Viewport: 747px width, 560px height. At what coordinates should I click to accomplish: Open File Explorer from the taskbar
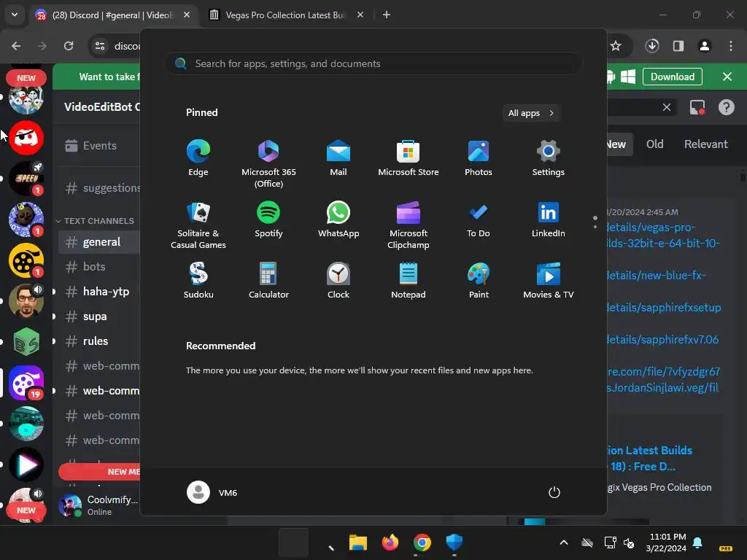(357, 542)
